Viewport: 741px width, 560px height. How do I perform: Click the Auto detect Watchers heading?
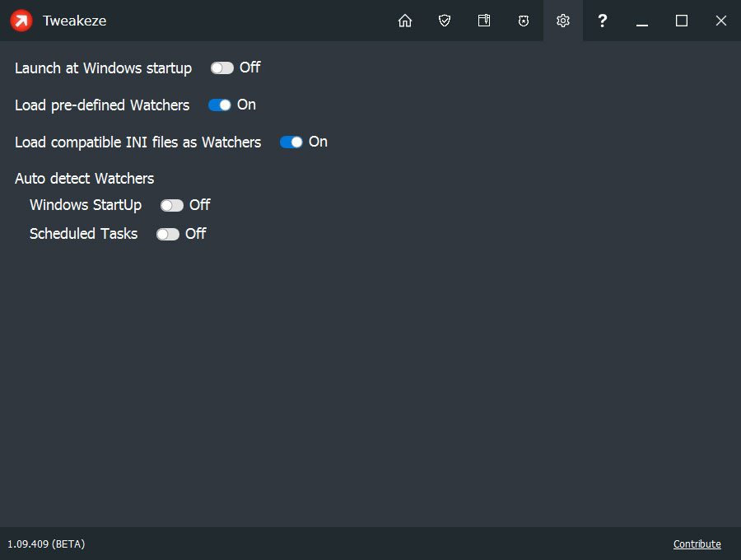coord(84,179)
